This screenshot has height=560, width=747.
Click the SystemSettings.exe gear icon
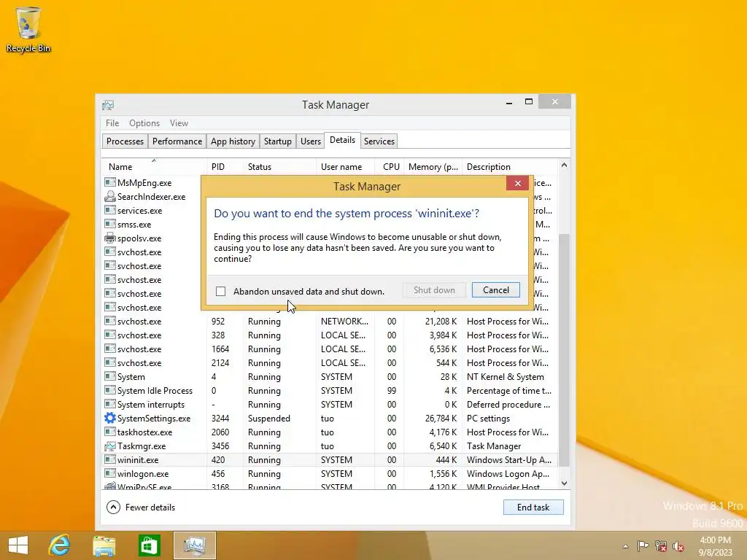click(110, 418)
